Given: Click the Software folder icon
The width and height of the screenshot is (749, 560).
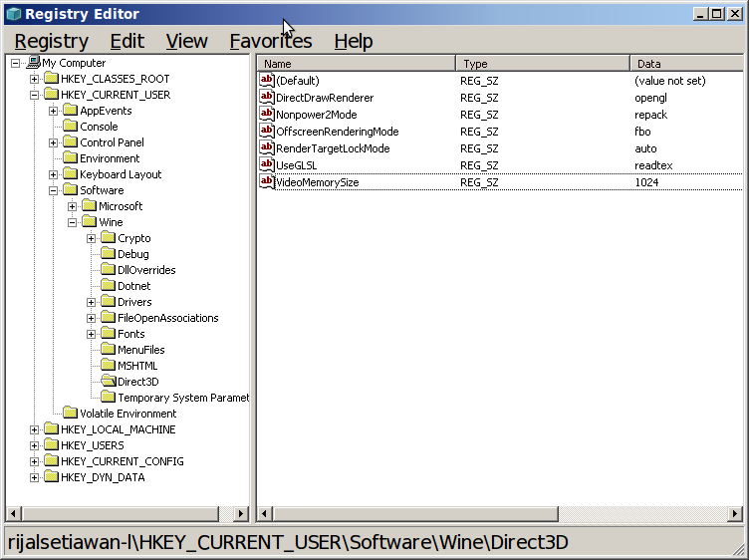Looking at the screenshot, I should pos(70,189).
